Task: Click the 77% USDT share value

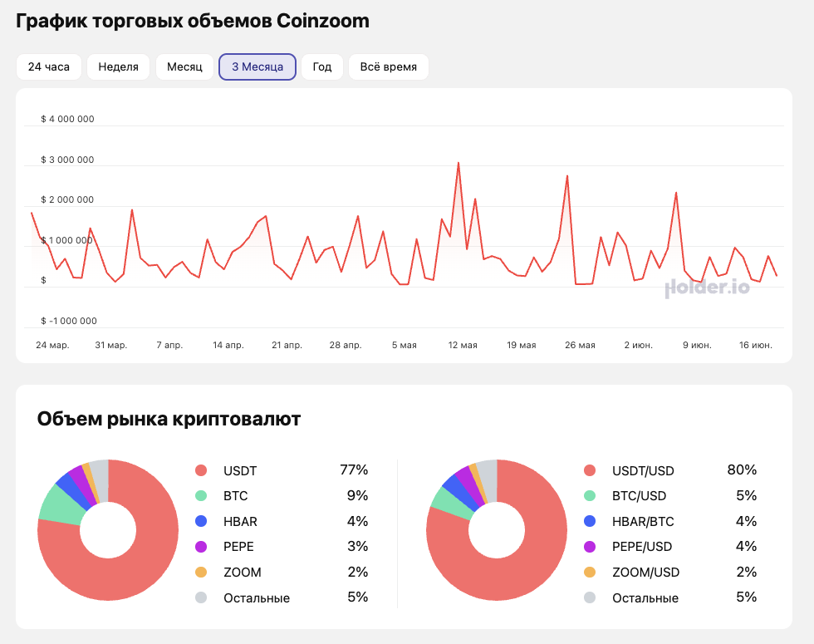Action: (x=354, y=470)
